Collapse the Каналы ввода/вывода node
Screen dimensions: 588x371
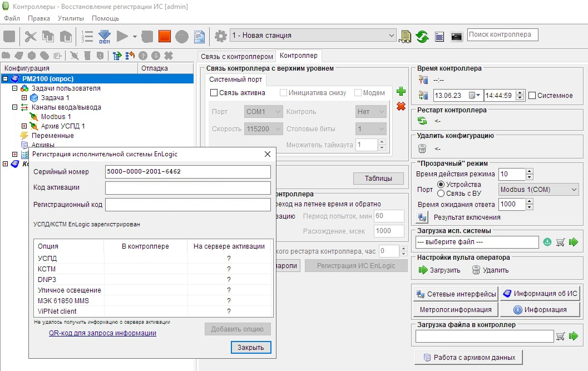point(14,107)
